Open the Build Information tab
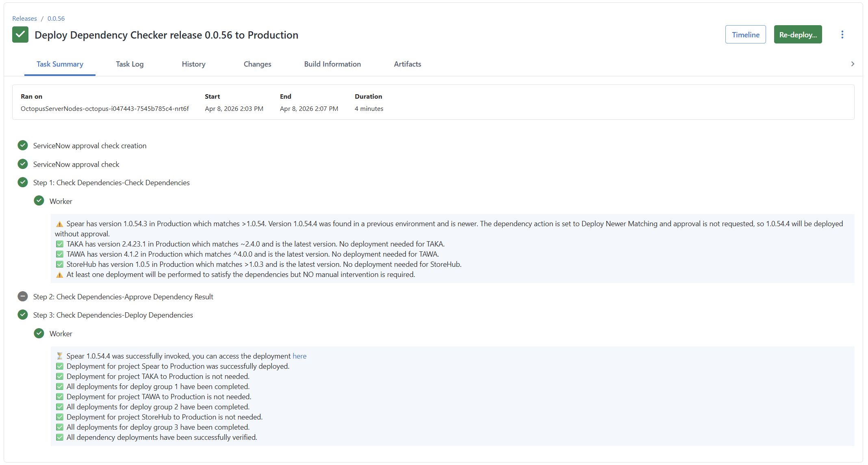This screenshot has width=868, height=465. [x=332, y=64]
